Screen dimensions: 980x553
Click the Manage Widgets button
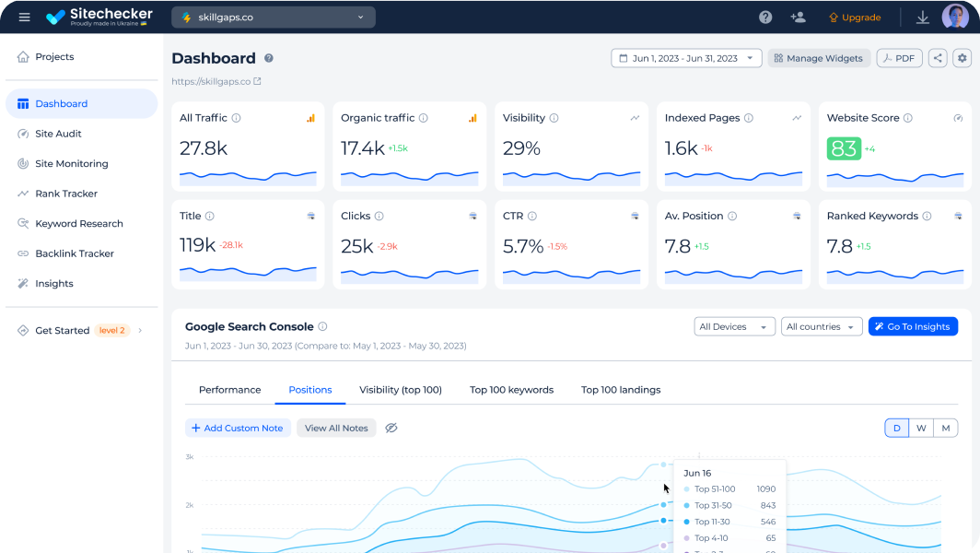819,58
